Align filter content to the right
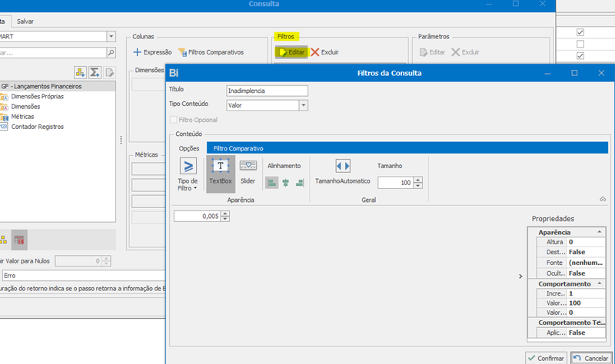 [x=300, y=183]
